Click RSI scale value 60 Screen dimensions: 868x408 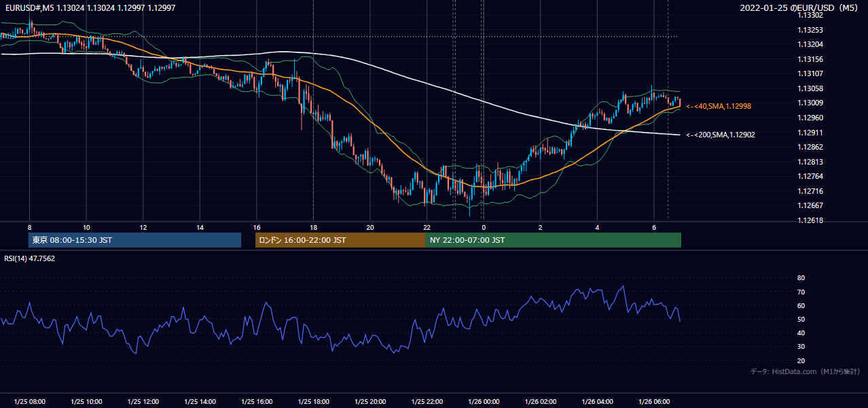801,305
